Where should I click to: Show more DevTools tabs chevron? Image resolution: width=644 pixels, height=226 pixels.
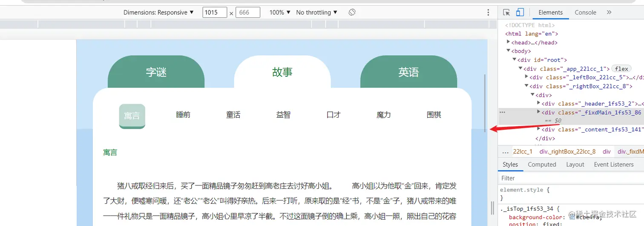(609, 12)
